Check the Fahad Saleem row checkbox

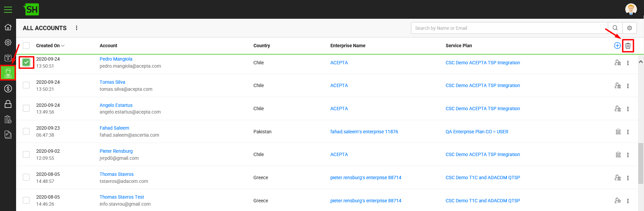(x=26, y=131)
